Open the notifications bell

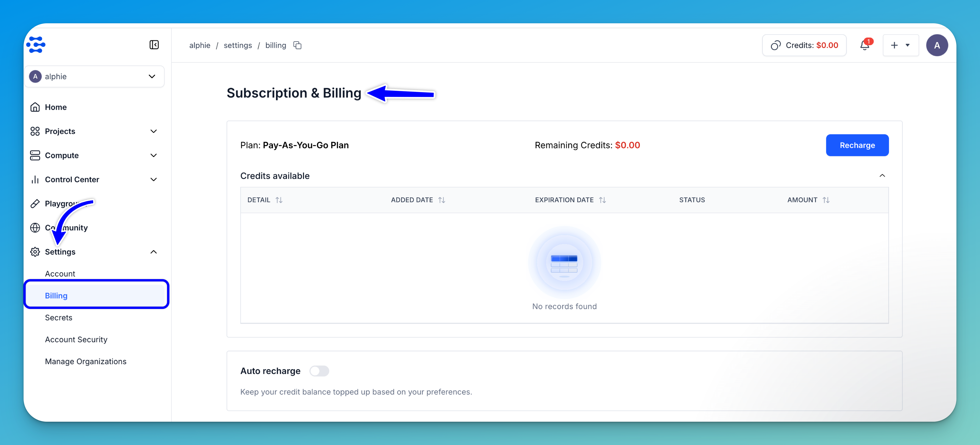(x=864, y=45)
